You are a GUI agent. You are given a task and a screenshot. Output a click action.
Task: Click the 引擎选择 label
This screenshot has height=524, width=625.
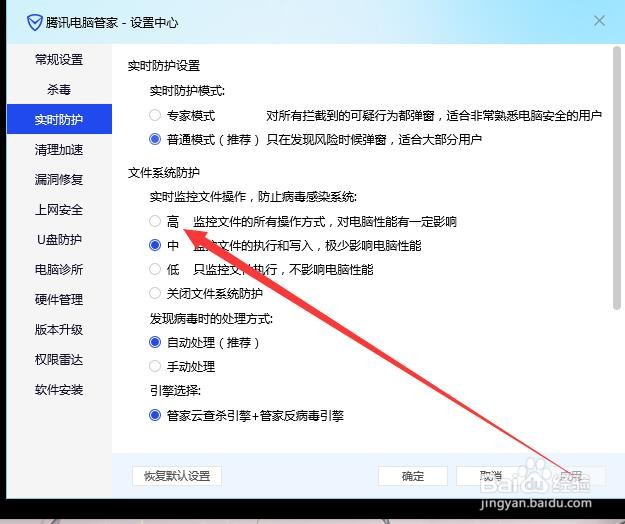coord(175,391)
